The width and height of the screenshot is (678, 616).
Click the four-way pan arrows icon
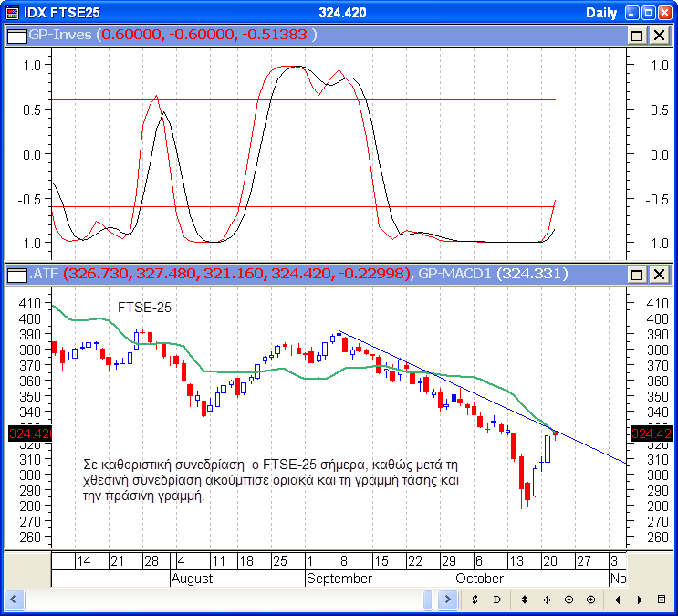tap(547, 600)
